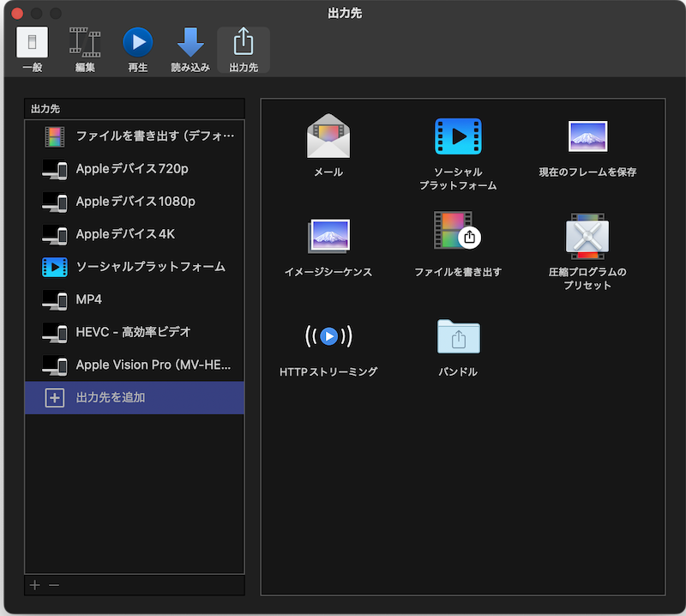Select the 出力先 toolbar tab

(x=244, y=50)
